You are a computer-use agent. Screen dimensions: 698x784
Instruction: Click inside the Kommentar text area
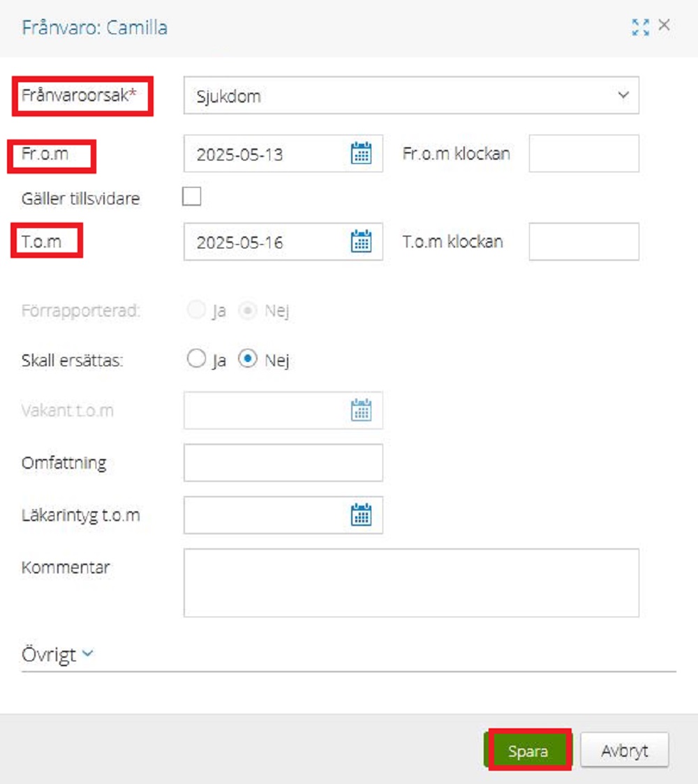pos(411,582)
